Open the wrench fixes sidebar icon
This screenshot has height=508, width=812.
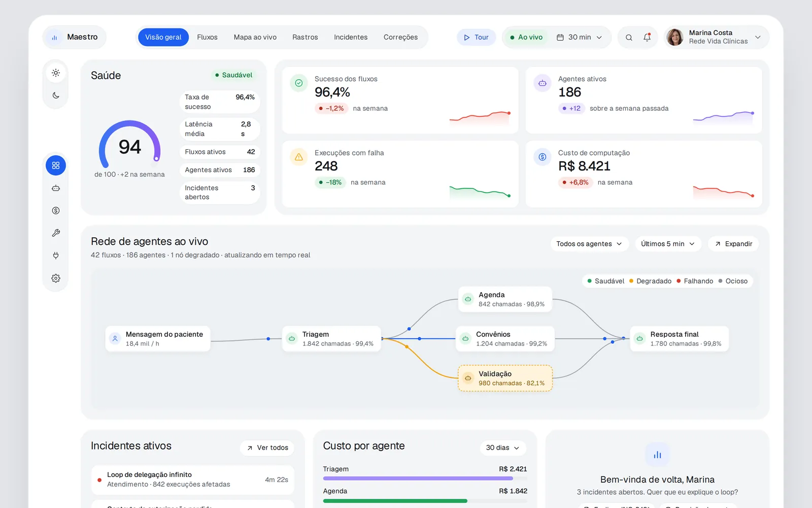click(56, 233)
